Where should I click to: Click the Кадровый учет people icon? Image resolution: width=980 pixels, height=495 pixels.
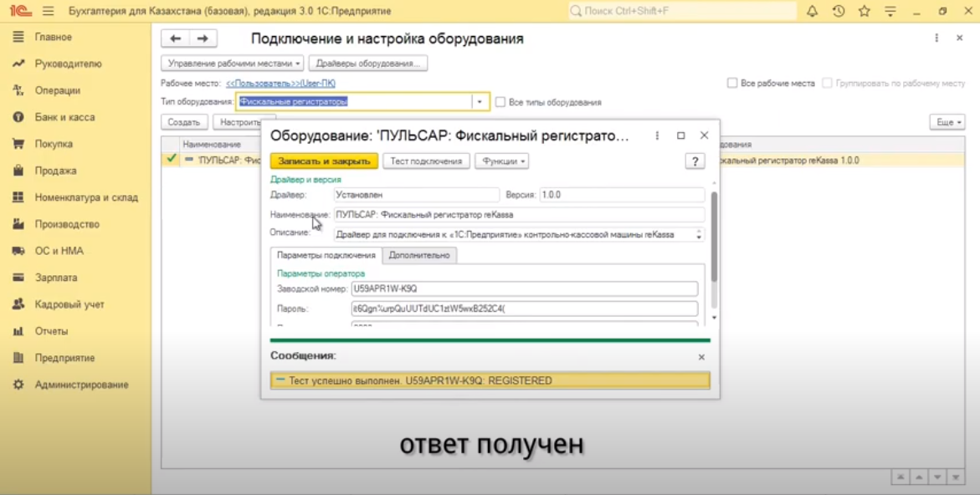[18, 304]
